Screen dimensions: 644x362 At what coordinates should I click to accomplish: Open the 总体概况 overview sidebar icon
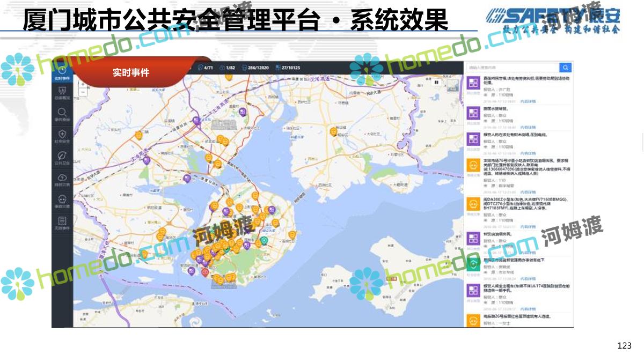tap(62, 92)
